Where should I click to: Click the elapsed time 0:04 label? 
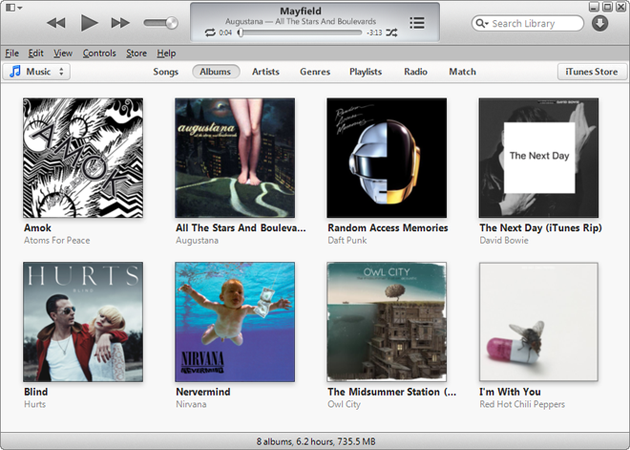pyautogui.click(x=225, y=33)
